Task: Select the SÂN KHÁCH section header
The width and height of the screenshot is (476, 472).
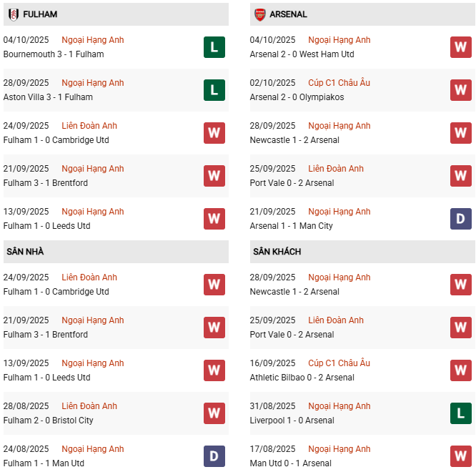Action: [x=277, y=252]
